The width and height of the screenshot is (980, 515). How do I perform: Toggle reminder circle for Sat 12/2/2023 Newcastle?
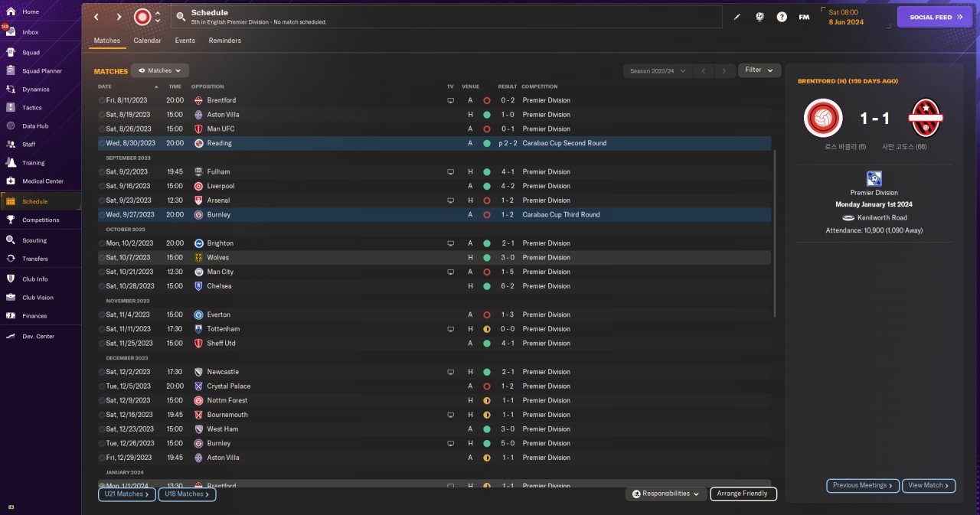click(x=102, y=372)
